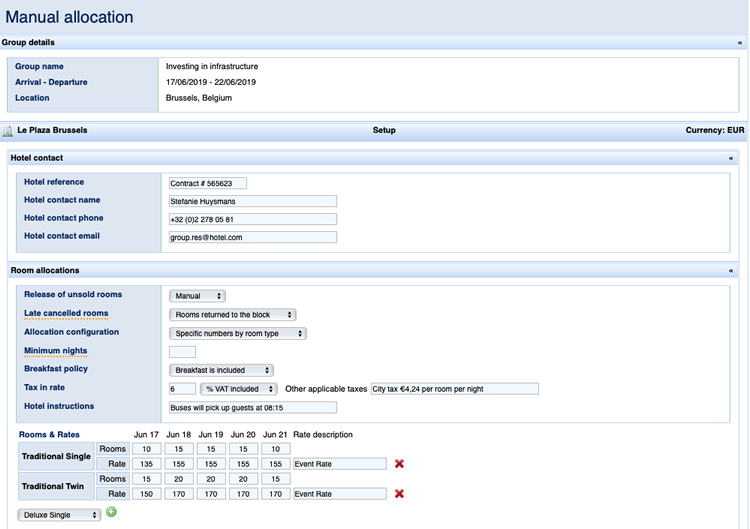Collapse the Group details section

tap(739, 43)
